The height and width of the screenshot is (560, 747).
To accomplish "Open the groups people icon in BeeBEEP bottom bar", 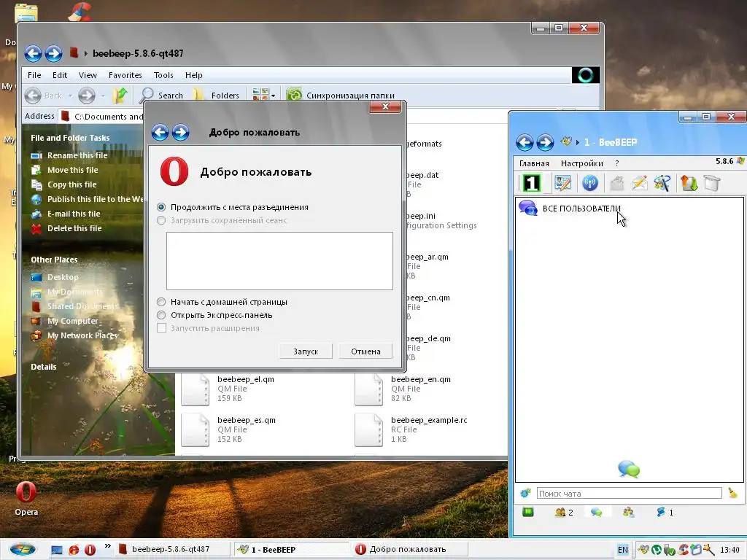I will [x=628, y=513].
